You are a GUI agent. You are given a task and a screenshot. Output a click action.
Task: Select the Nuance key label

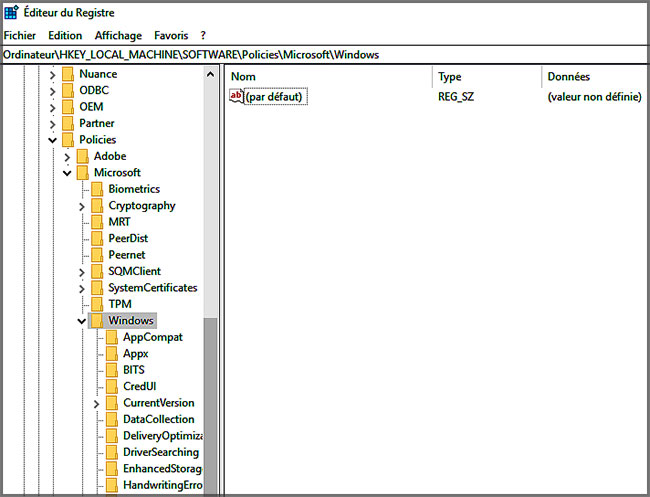click(98, 74)
